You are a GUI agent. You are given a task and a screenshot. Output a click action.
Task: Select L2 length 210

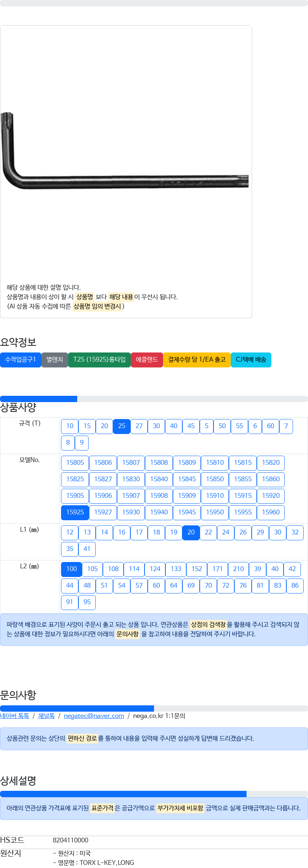[x=238, y=569]
